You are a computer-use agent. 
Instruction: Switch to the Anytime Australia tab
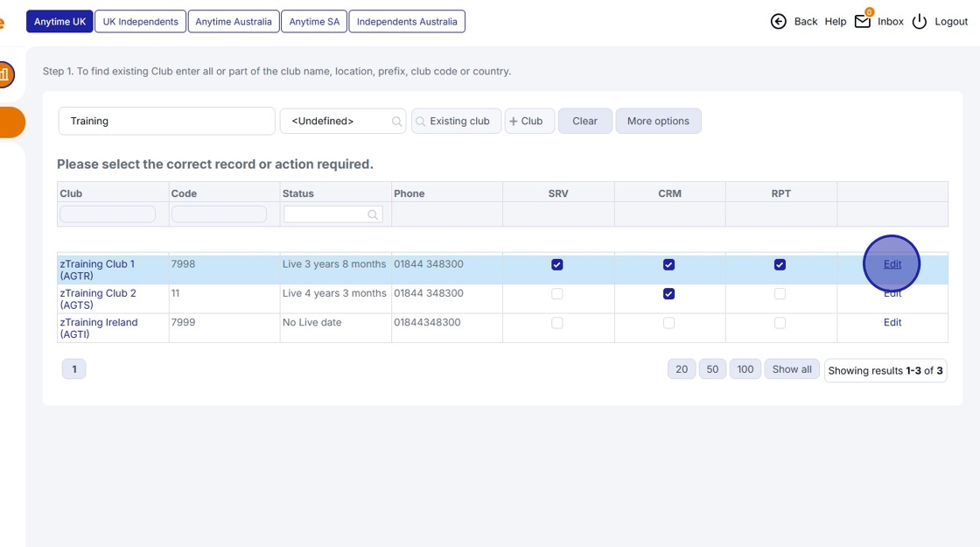[234, 21]
